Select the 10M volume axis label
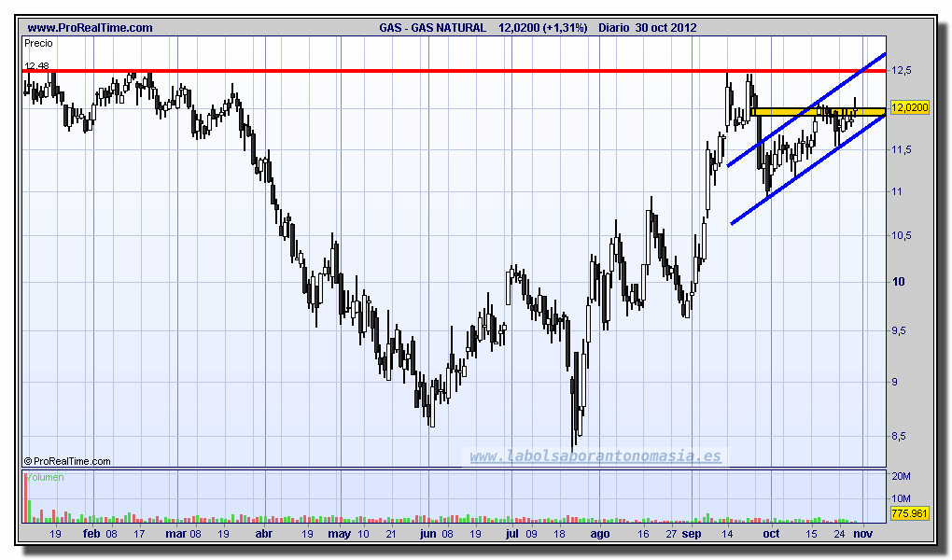Image resolution: width=952 pixels, height=560 pixels. pos(901,498)
